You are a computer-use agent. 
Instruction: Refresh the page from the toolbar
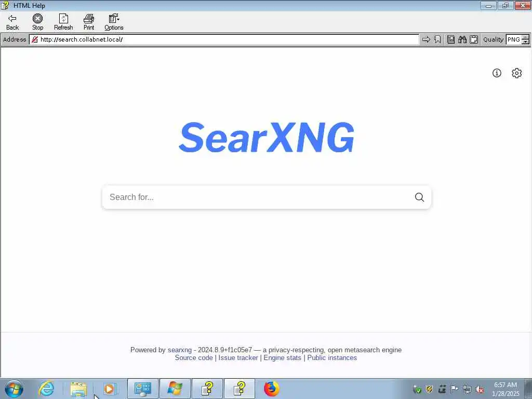tap(63, 22)
